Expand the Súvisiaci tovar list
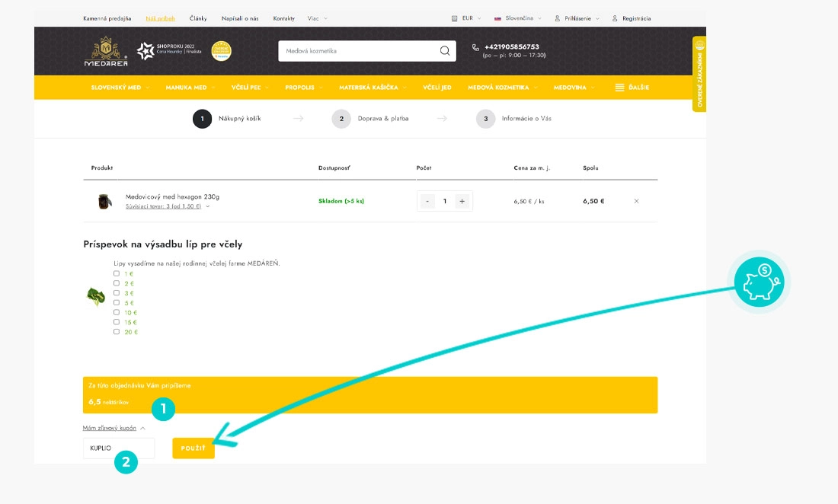Screen dimensions: 838x504 tap(168, 206)
